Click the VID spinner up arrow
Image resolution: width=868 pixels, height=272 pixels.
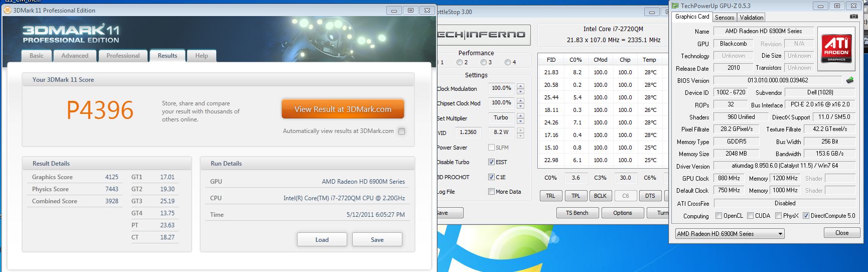(x=520, y=130)
